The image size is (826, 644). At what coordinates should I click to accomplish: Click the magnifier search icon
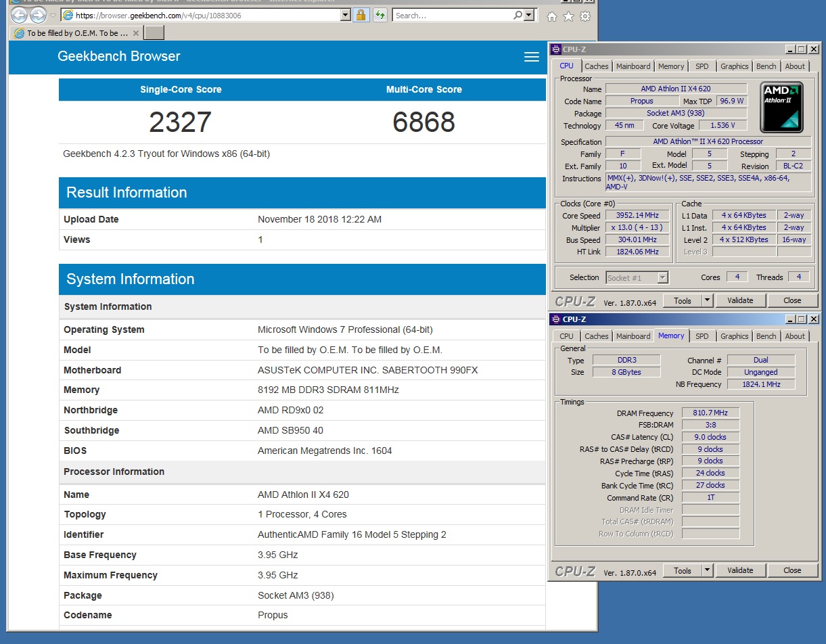coord(518,15)
